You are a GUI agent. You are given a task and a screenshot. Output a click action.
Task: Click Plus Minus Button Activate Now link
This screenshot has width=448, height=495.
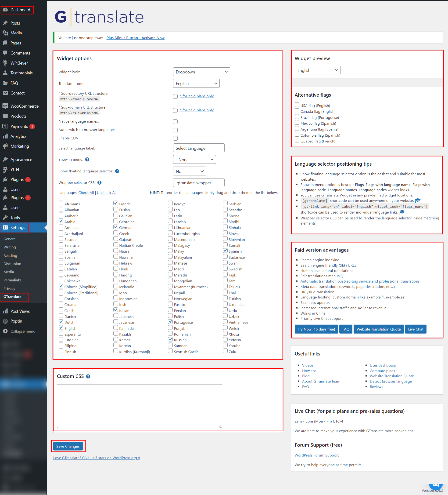(x=136, y=38)
